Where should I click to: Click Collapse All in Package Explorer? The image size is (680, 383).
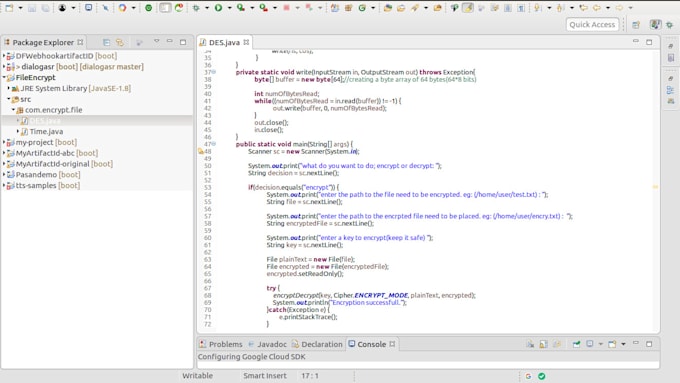point(106,42)
